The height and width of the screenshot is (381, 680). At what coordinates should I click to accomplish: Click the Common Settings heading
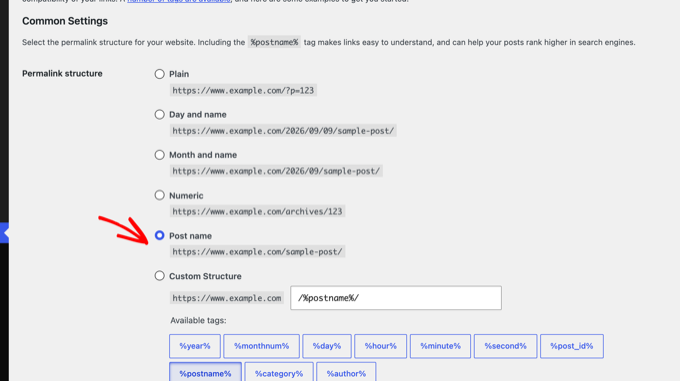[65, 21]
